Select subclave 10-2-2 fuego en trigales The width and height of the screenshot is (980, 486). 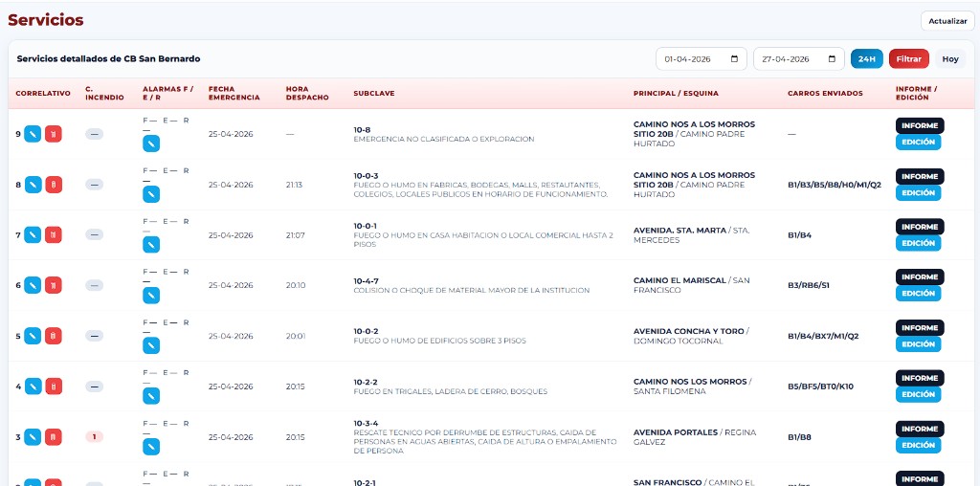450,387
